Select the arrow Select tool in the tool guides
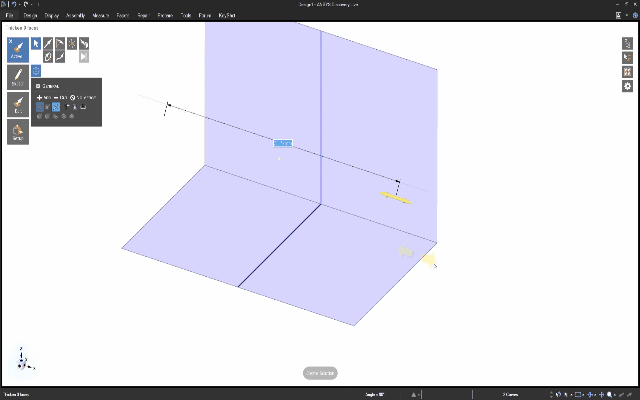This screenshot has width=640, height=400. tap(36, 43)
